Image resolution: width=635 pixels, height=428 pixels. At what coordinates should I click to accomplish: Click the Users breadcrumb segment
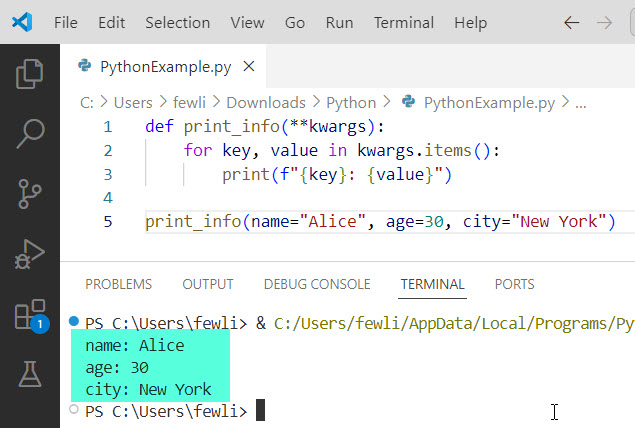(x=133, y=103)
